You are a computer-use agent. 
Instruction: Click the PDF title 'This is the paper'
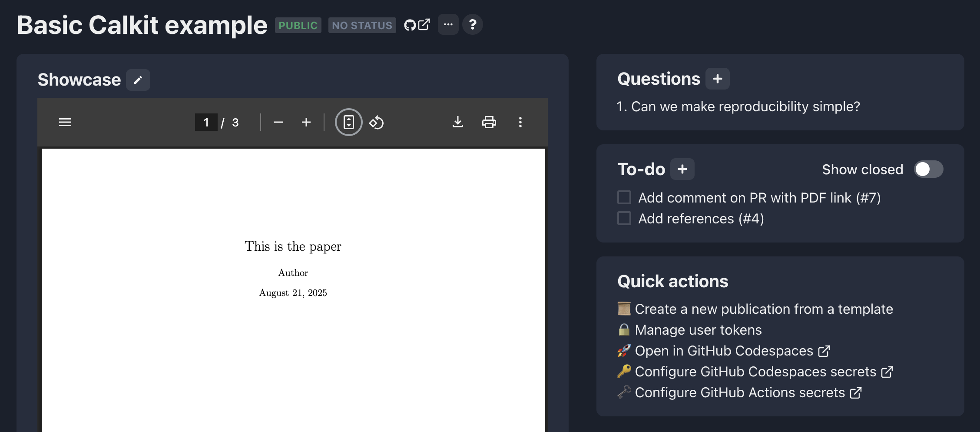[x=293, y=246]
